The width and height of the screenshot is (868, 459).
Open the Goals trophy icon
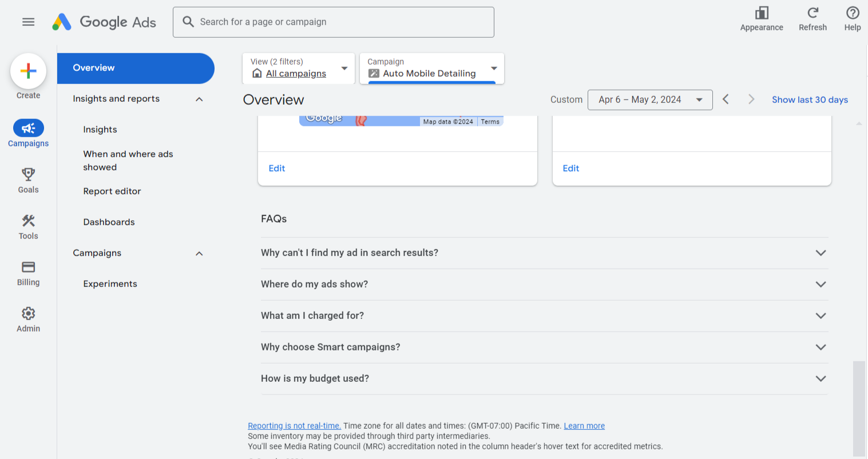point(28,174)
